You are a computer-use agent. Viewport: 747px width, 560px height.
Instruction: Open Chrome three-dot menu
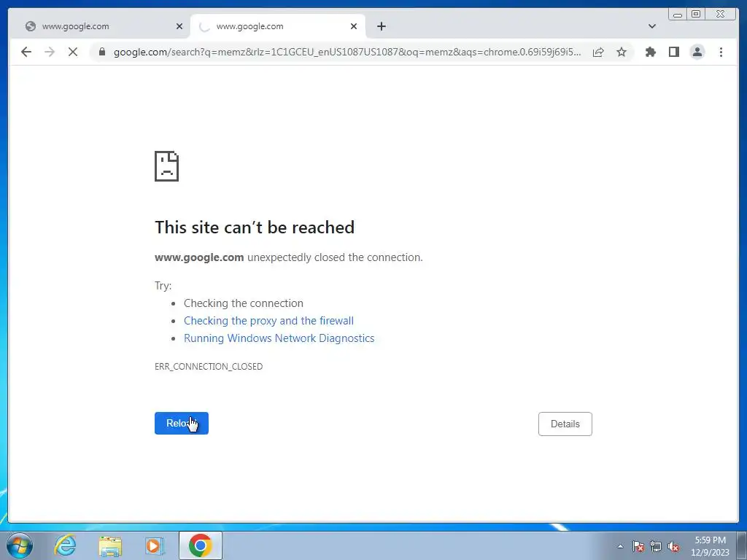[x=721, y=52]
